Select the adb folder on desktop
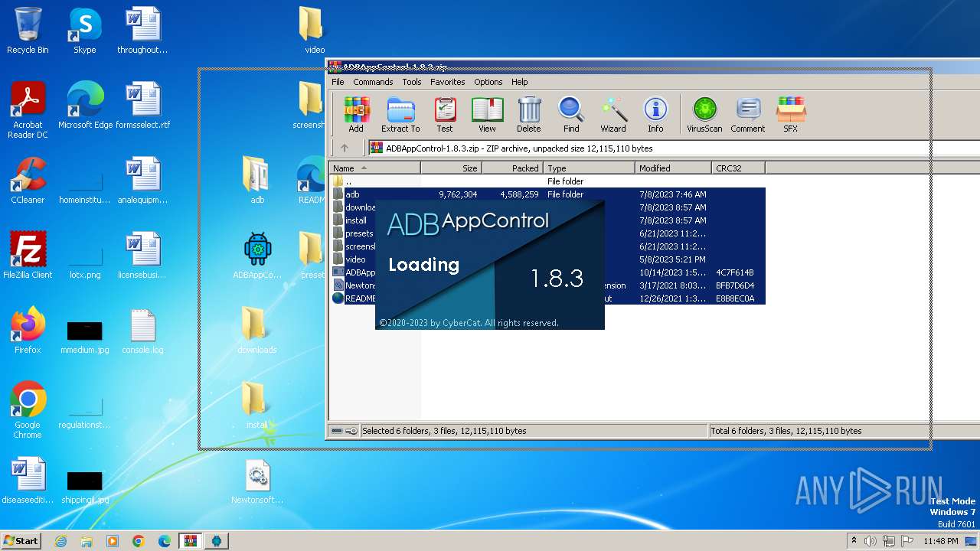The image size is (980, 551). pyautogui.click(x=257, y=181)
